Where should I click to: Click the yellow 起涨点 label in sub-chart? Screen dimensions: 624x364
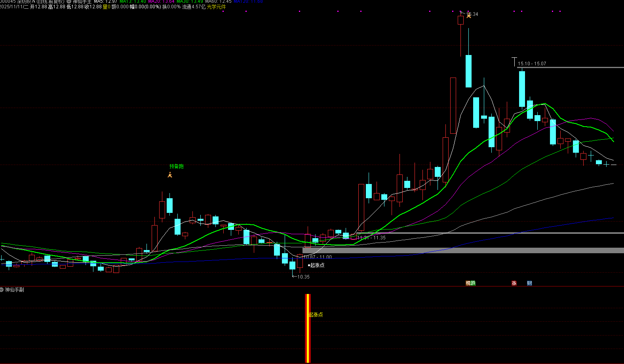[316, 315]
